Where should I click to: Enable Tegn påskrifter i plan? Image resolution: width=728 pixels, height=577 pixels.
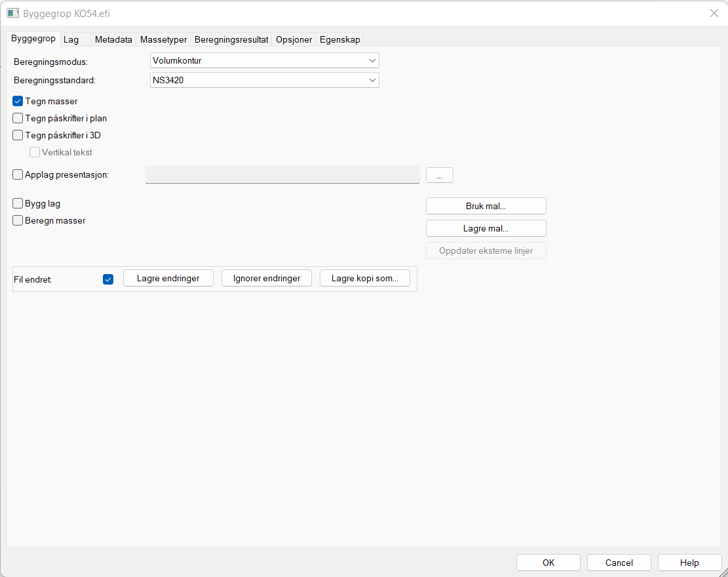click(x=18, y=119)
